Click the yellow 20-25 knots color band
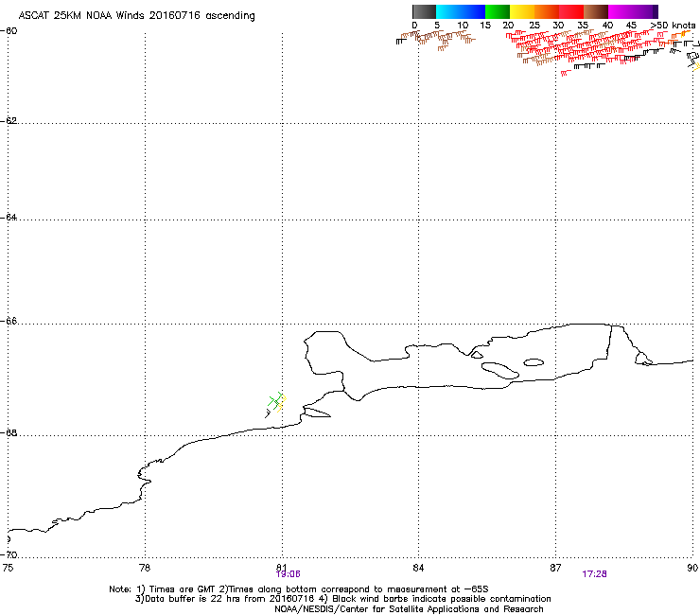Viewport: 700px width, 615px height. click(522, 11)
